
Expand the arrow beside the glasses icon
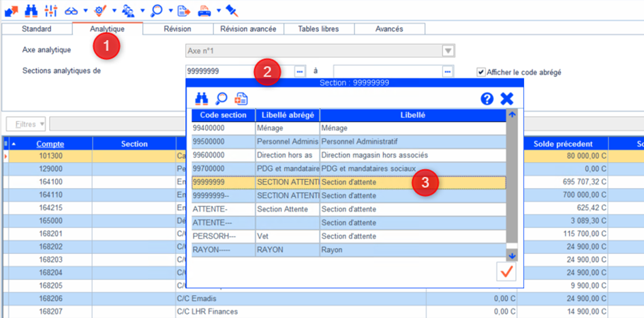(85, 11)
